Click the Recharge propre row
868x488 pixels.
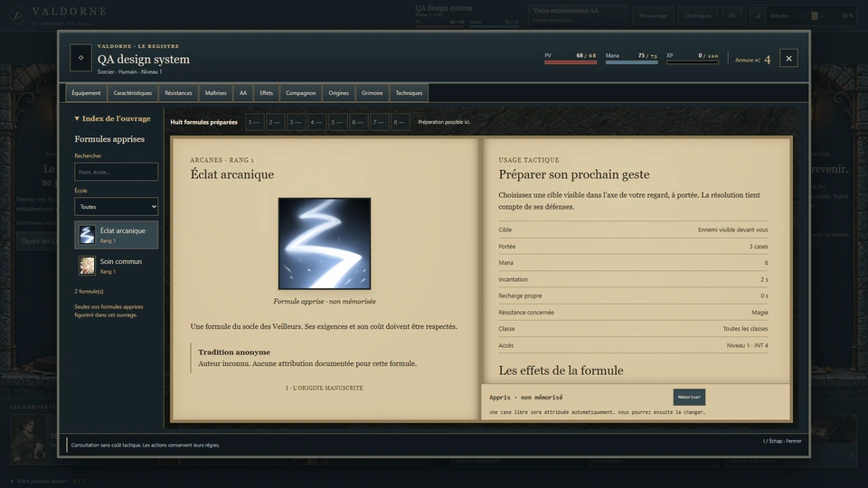point(633,296)
